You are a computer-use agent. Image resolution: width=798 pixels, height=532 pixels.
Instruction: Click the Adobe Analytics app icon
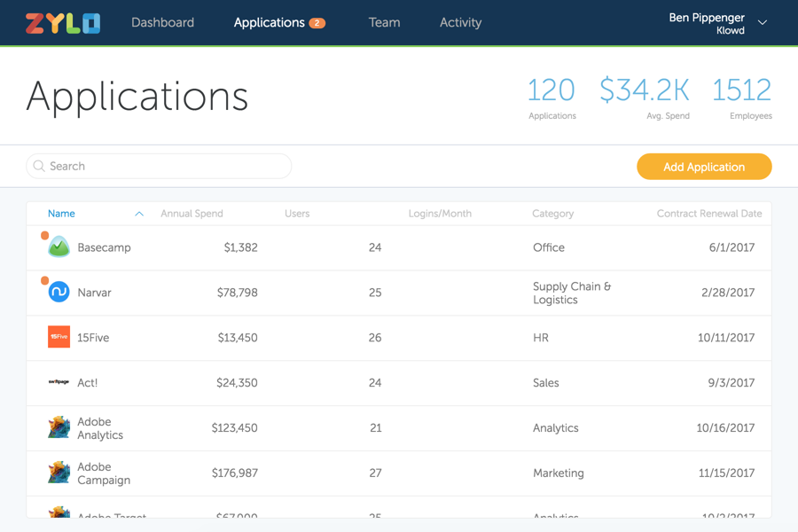[x=59, y=427]
